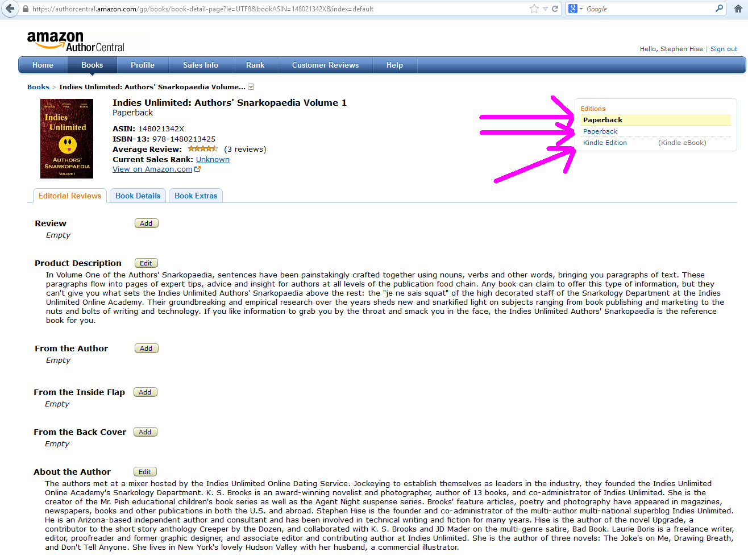Add a From the Author entry
Image resolution: width=748 pixels, height=560 pixels.
pos(146,349)
